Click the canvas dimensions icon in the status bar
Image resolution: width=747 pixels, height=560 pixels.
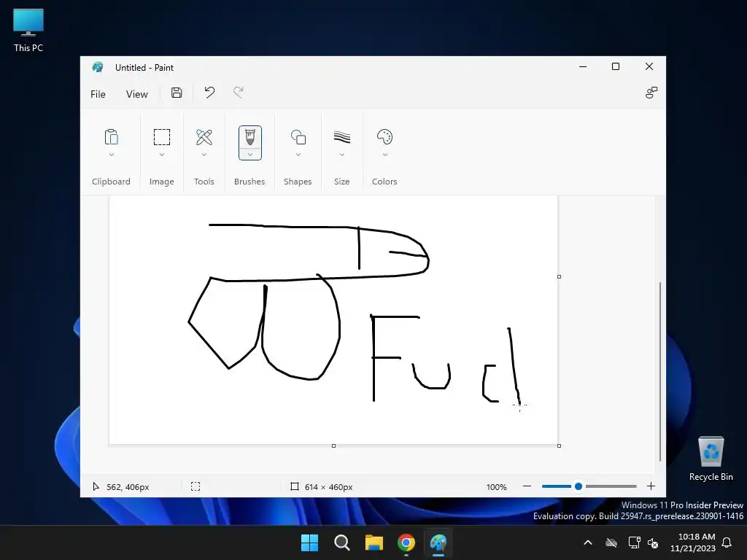295,486
